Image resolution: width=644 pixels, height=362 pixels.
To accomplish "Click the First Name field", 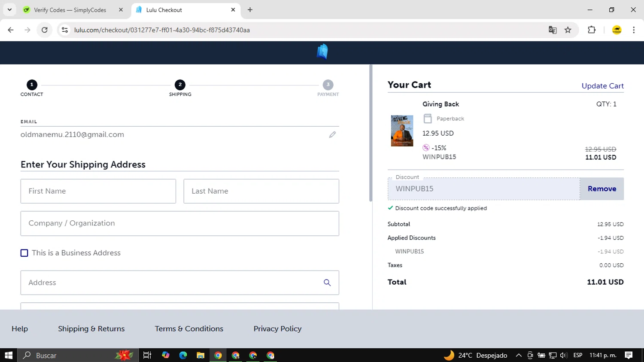I will pyautogui.click(x=98, y=191).
